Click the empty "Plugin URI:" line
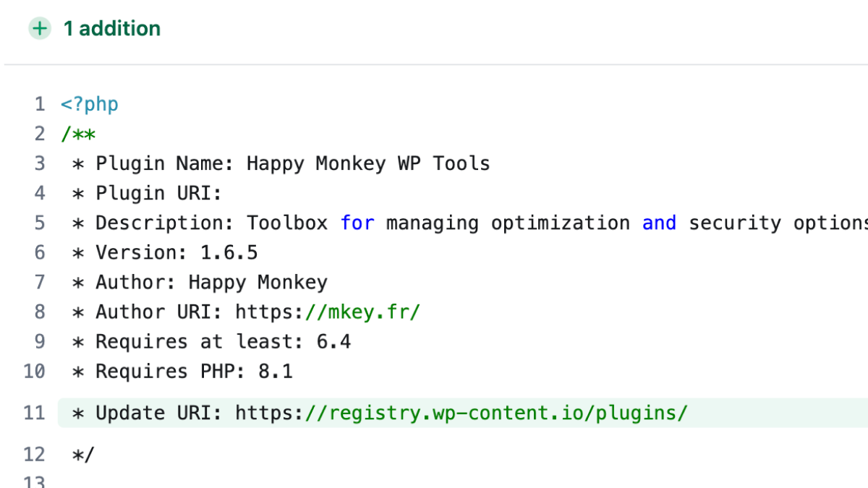The image size is (868, 488). (x=147, y=193)
